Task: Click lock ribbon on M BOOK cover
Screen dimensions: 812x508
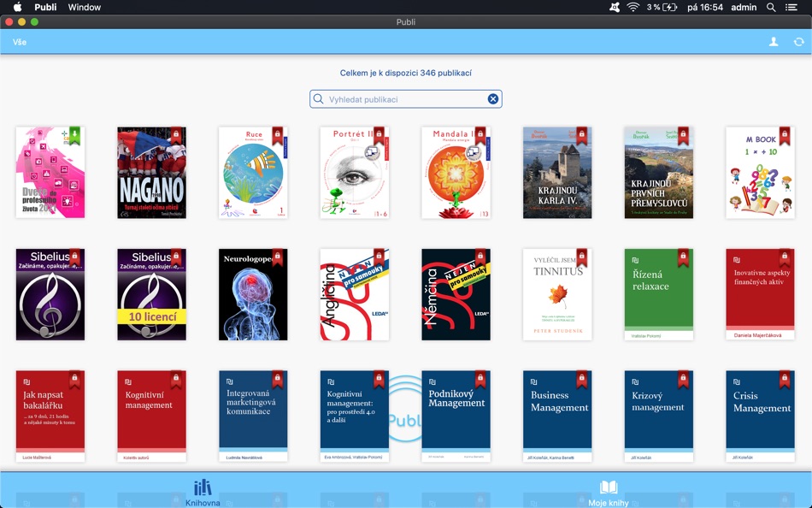Action: pyautogui.click(x=785, y=136)
